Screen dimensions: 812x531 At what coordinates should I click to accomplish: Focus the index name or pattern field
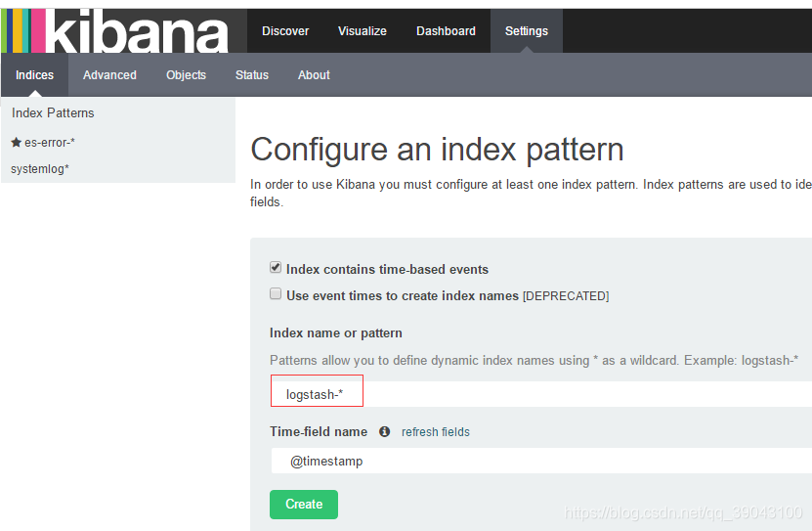click(541, 394)
